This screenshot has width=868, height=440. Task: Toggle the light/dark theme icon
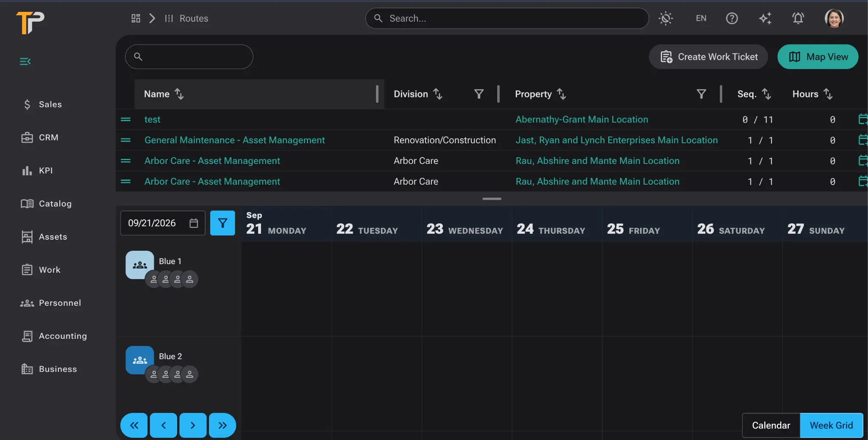pyautogui.click(x=666, y=18)
